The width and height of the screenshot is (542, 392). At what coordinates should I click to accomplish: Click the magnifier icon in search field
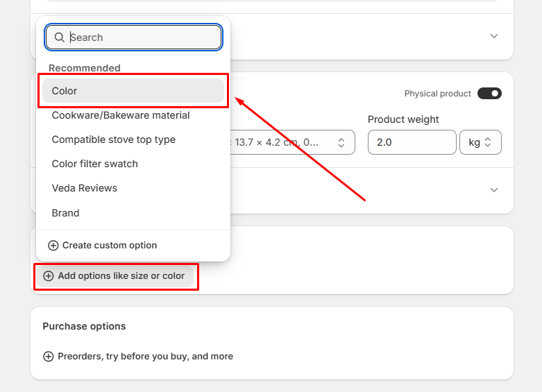(60, 37)
